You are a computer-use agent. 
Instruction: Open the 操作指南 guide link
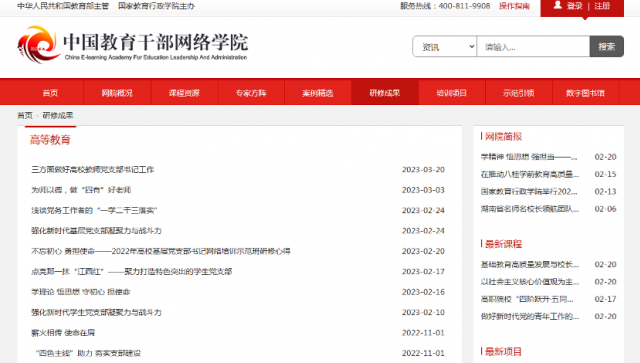pyautogui.click(x=514, y=6)
